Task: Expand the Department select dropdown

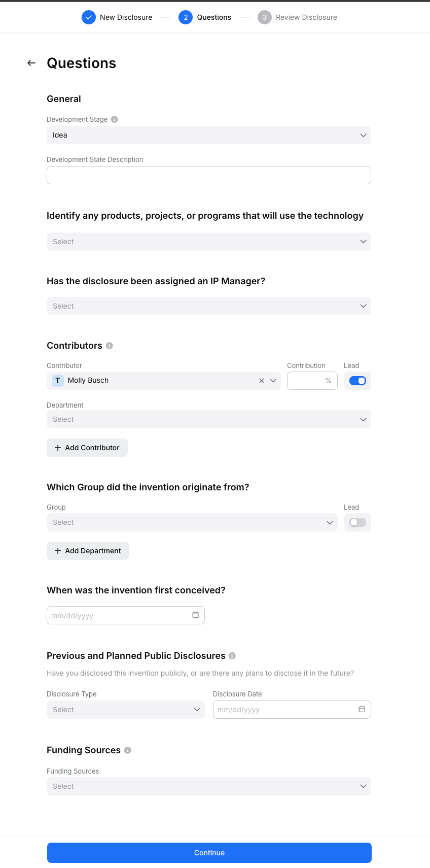Action: point(209,419)
